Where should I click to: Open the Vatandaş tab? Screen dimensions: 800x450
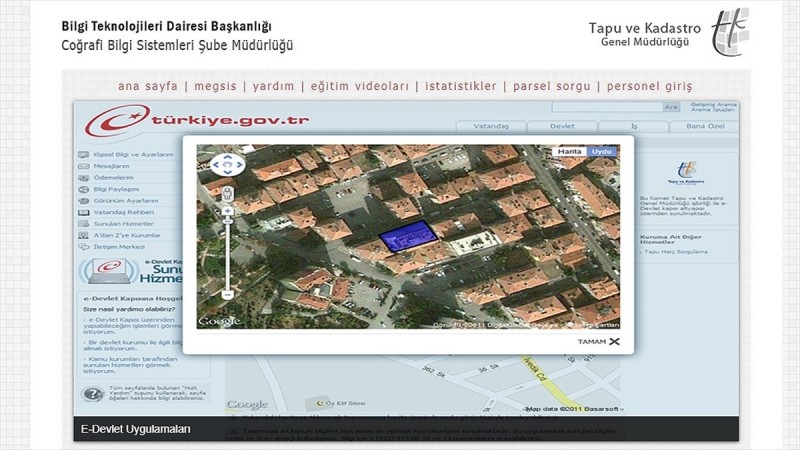click(x=491, y=126)
